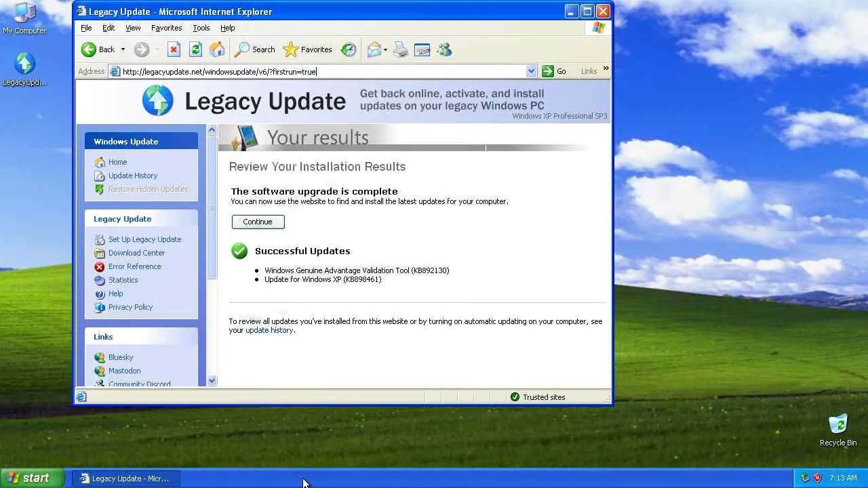Image resolution: width=868 pixels, height=488 pixels.
Task: Open the View menu
Action: click(x=133, y=28)
